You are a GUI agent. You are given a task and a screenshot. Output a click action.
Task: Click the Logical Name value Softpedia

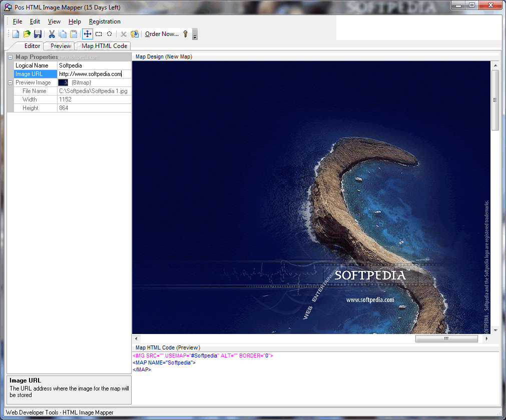94,65
